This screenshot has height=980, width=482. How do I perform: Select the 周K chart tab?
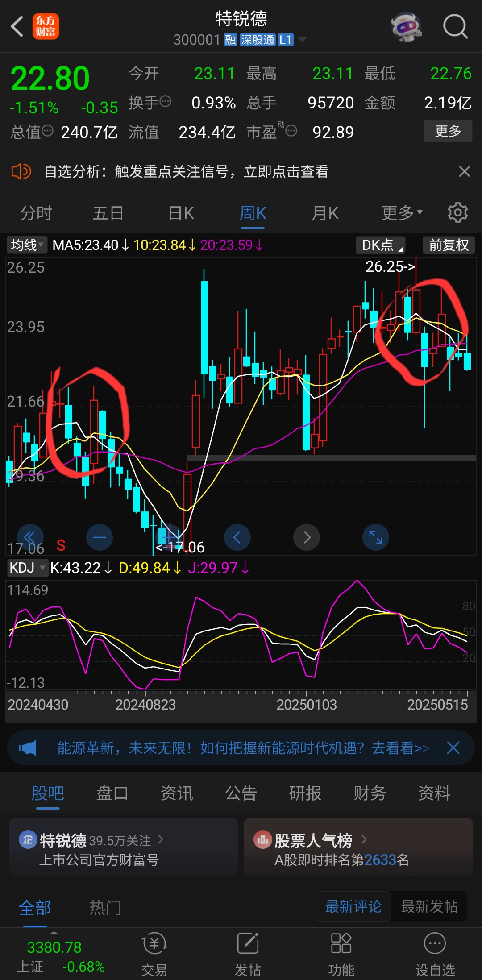253,213
